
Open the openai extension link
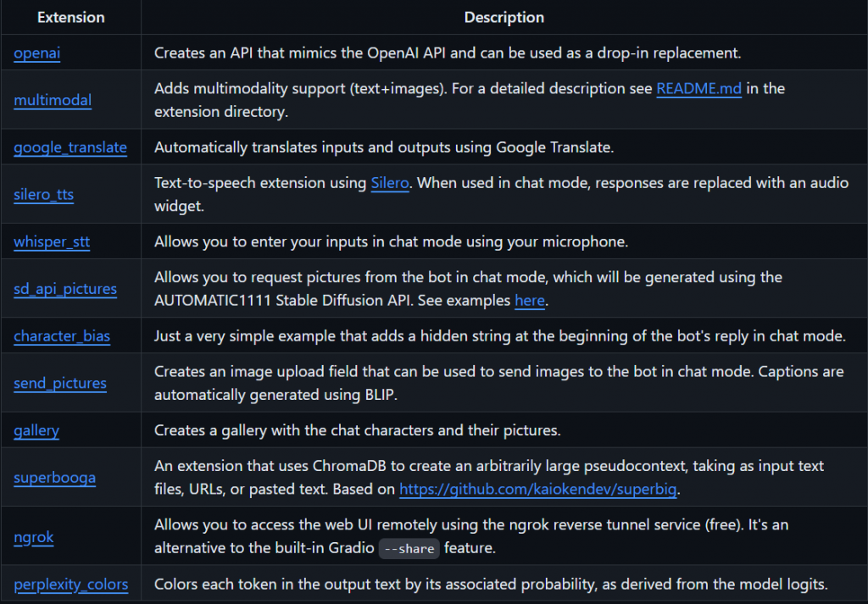(37, 53)
